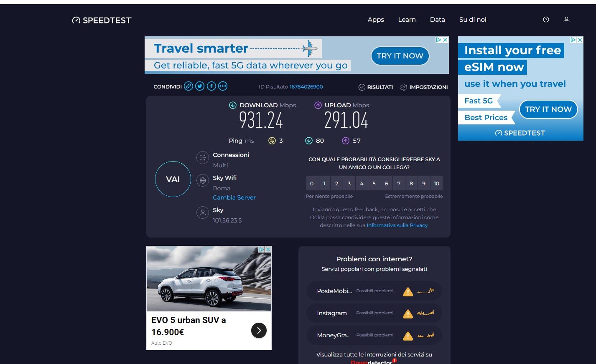Choose rating 5 on recommendation scale
This screenshot has height=364, width=596.
(374, 184)
